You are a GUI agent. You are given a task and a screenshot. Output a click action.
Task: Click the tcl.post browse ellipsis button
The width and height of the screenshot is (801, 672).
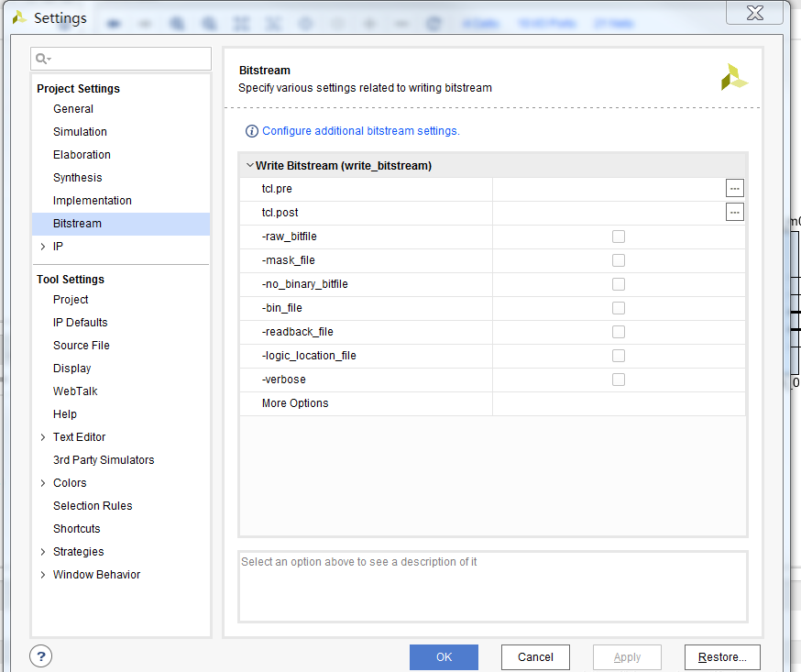[x=734, y=213]
